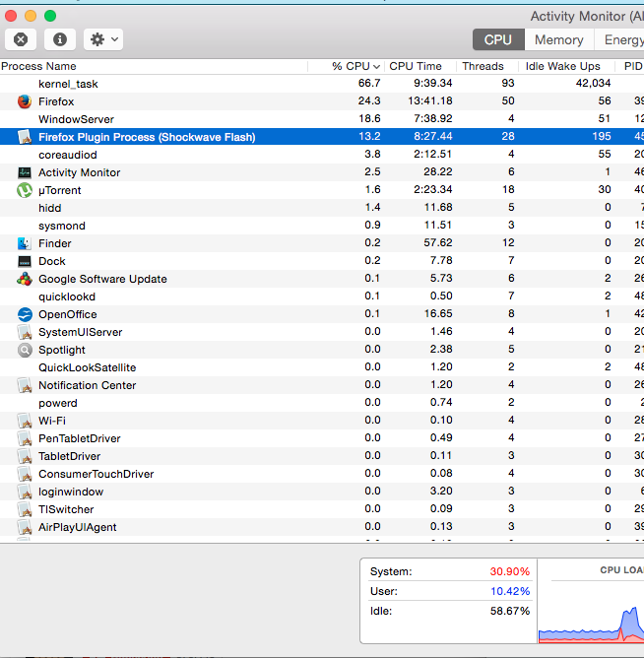The image size is (644, 658).
Task: Select the hidd process name
Action: tap(50, 208)
